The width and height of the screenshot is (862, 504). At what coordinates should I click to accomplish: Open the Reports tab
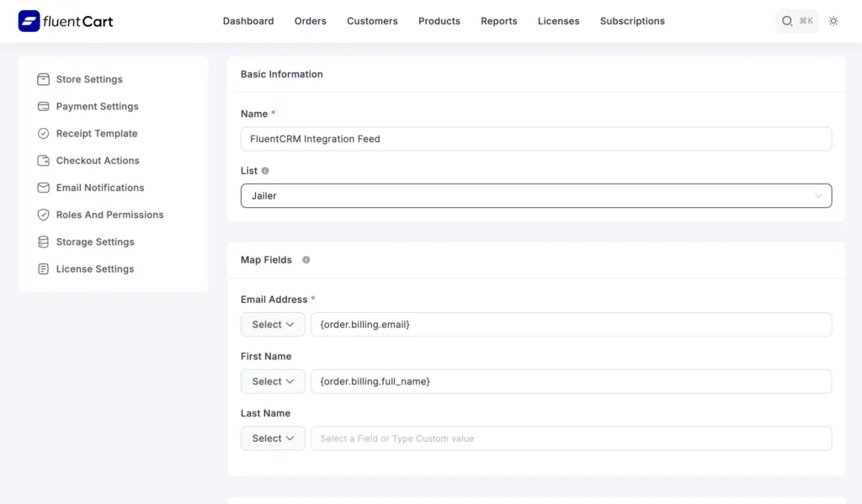pyautogui.click(x=498, y=21)
